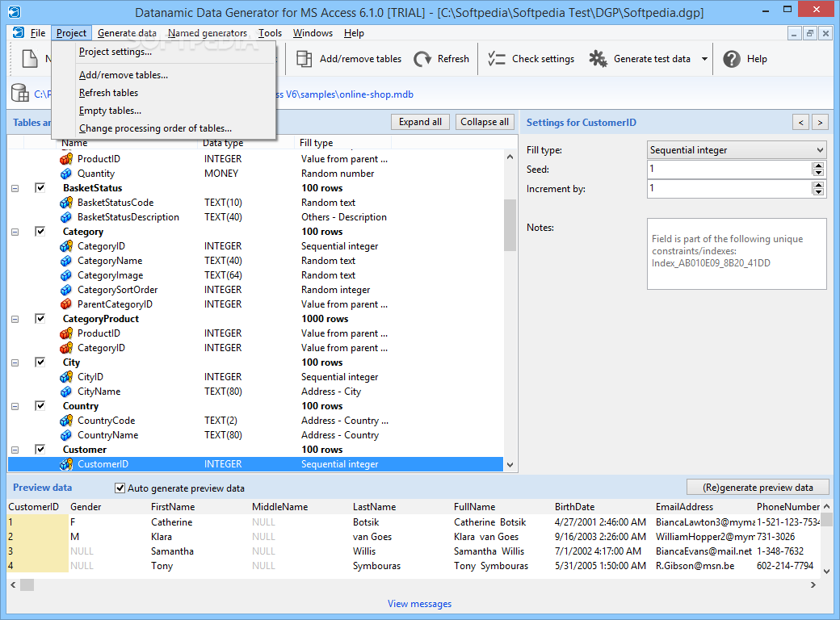Uncheck the BasketStatus table checkbox
Viewport: 840px width, 620px height.
coord(40,187)
